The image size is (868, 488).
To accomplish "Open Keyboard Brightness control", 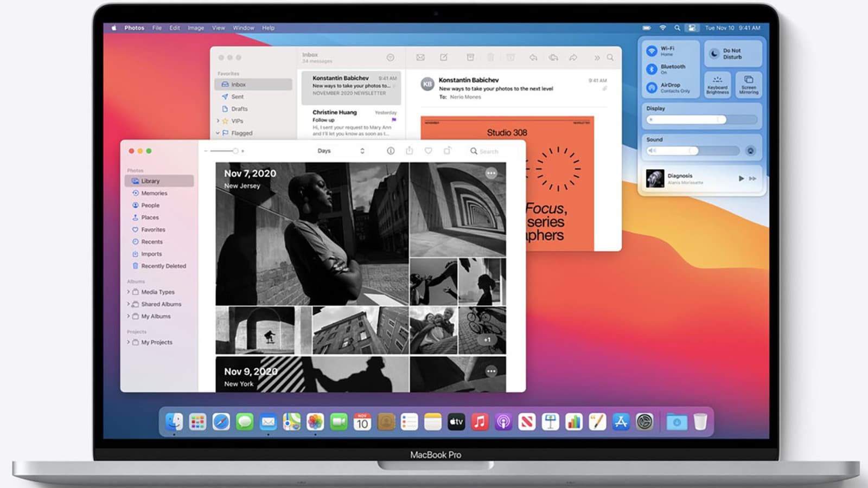I will click(x=717, y=85).
